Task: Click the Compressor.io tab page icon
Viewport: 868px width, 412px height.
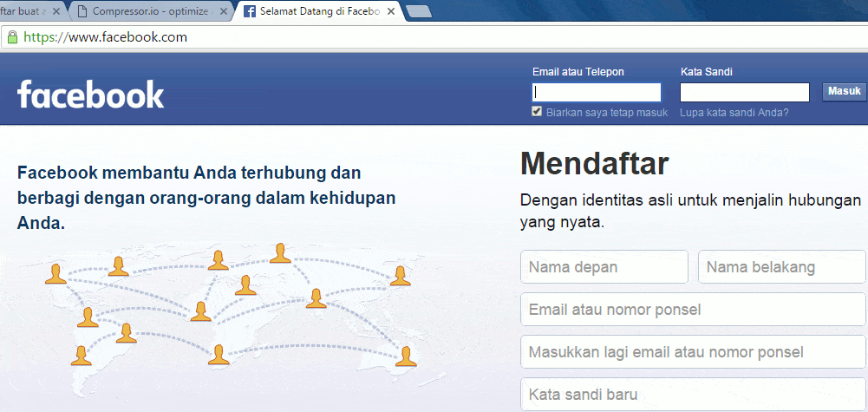Action: pos(82,11)
